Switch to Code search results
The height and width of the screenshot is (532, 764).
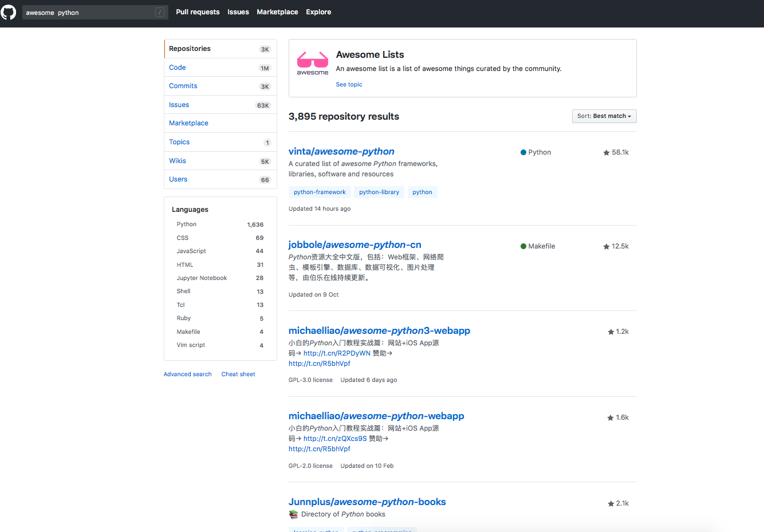pyautogui.click(x=220, y=68)
